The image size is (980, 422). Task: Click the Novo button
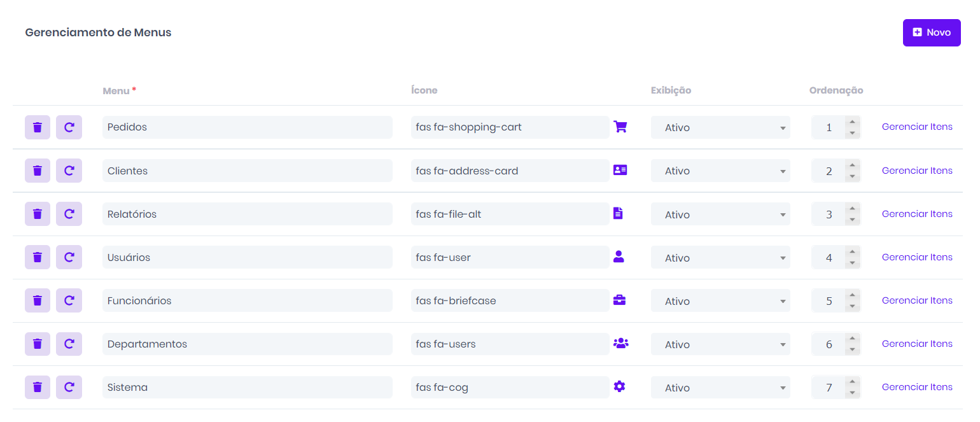[x=931, y=32]
